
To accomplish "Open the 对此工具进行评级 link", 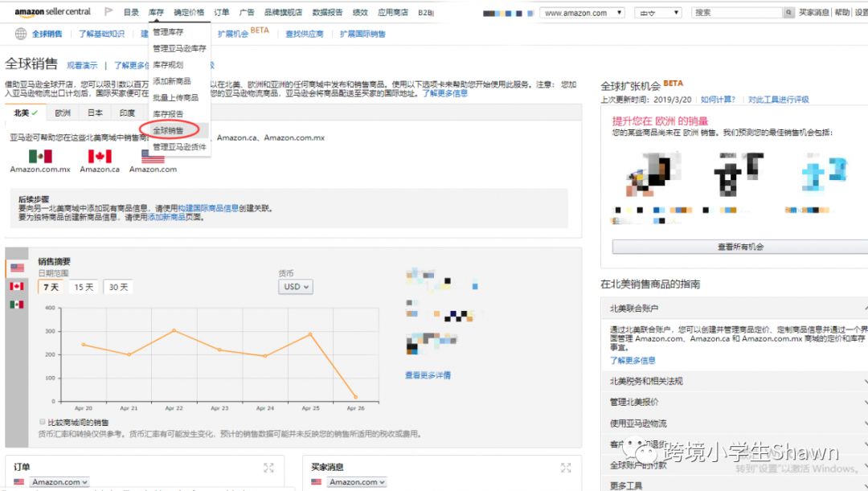I will (x=778, y=100).
